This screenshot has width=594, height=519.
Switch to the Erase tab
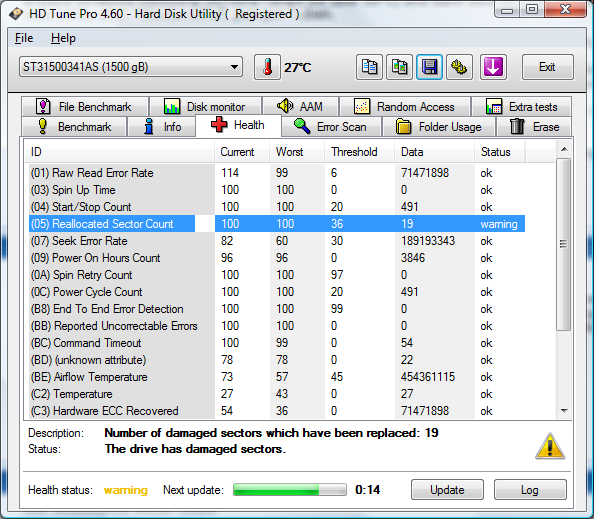(534, 127)
